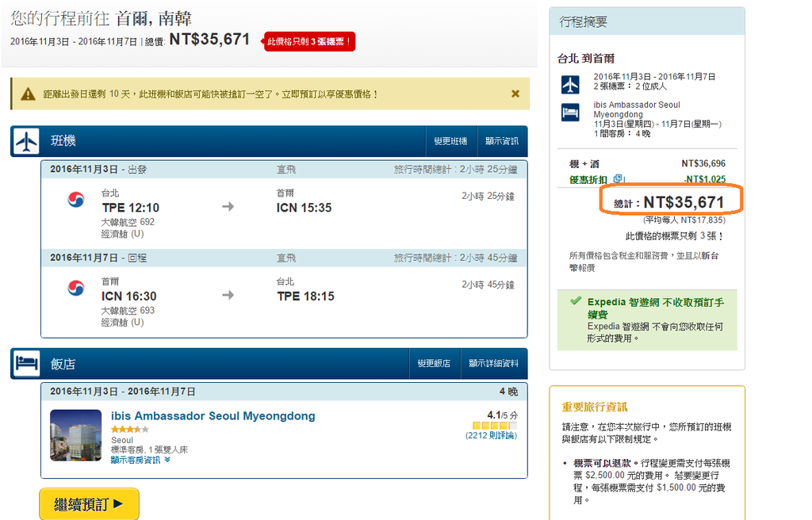Click the 行程摘要 sidebar heading

(x=583, y=21)
